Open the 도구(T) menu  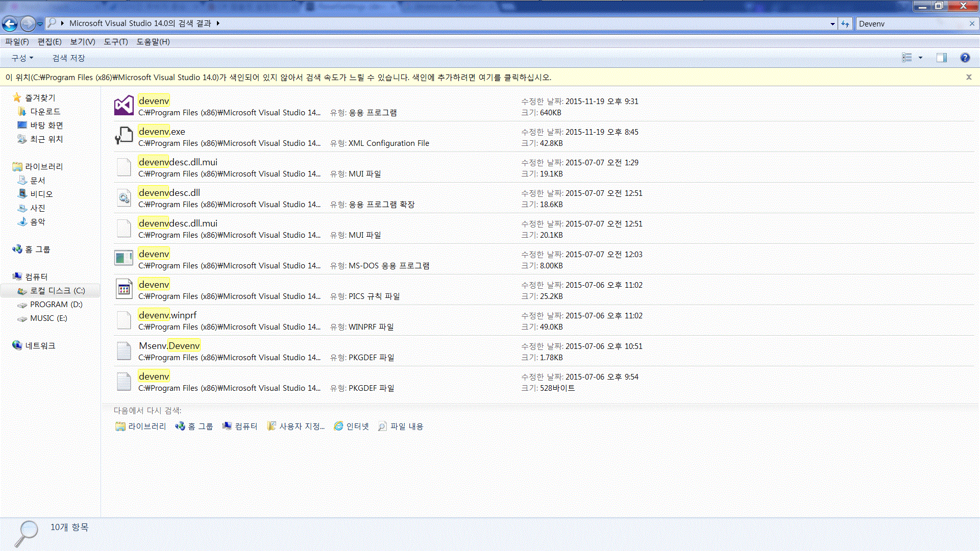click(x=115, y=42)
